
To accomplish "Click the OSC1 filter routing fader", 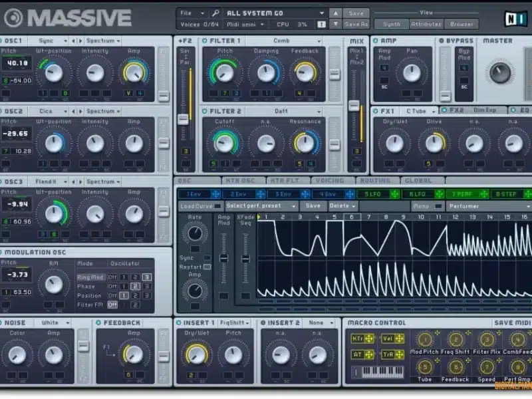I will coord(164,96).
